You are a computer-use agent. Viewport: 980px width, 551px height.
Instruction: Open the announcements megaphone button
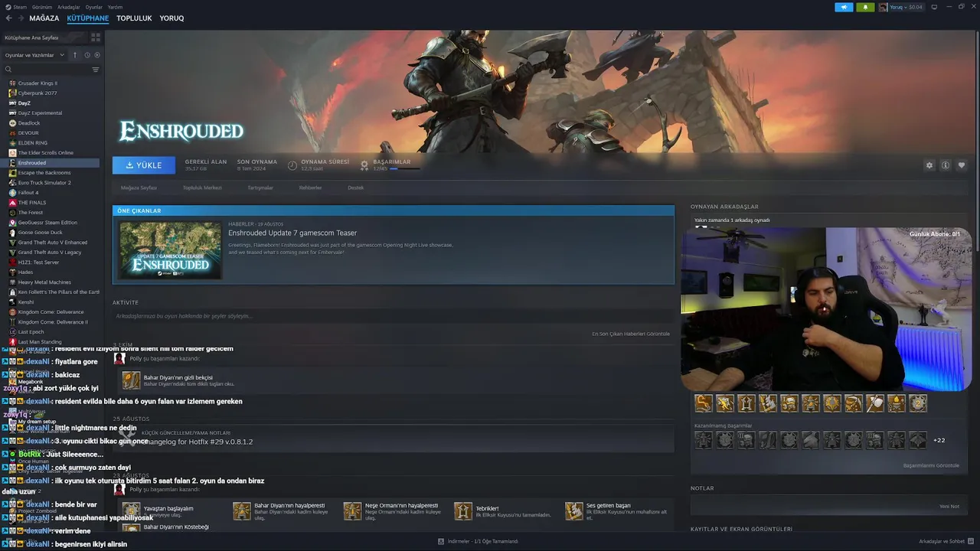click(x=844, y=7)
